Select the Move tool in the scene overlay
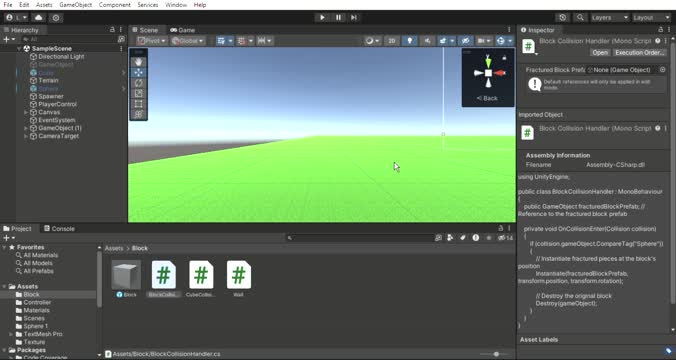 coord(138,72)
